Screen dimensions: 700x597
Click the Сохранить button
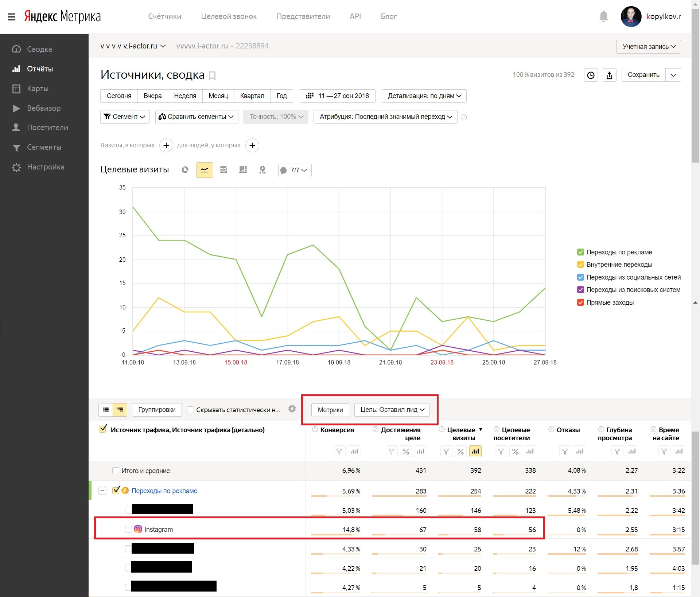[643, 75]
